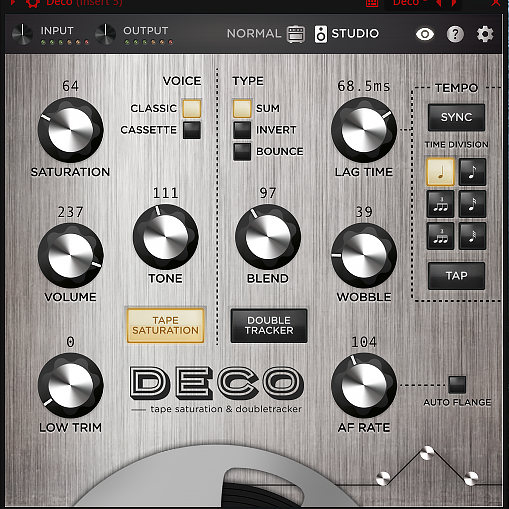This screenshot has width=509, height=509.
Task: Toggle the DOUBLE TRACKER section
Action: click(269, 326)
